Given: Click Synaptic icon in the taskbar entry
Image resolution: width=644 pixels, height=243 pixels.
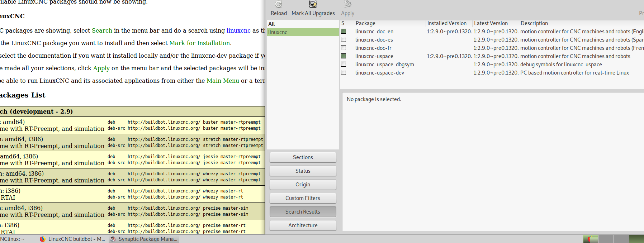Looking at the screenshot, I should tap(113, 239).
